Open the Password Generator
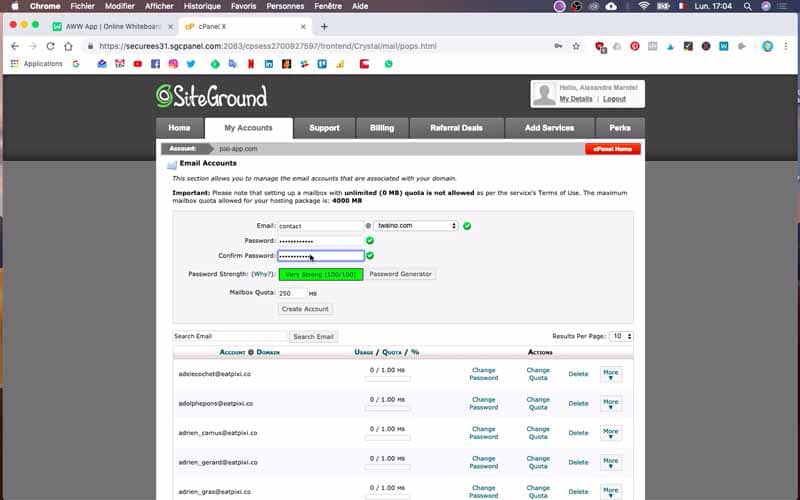This screenshot has width=800, height=500. click(x=401, y=274)
